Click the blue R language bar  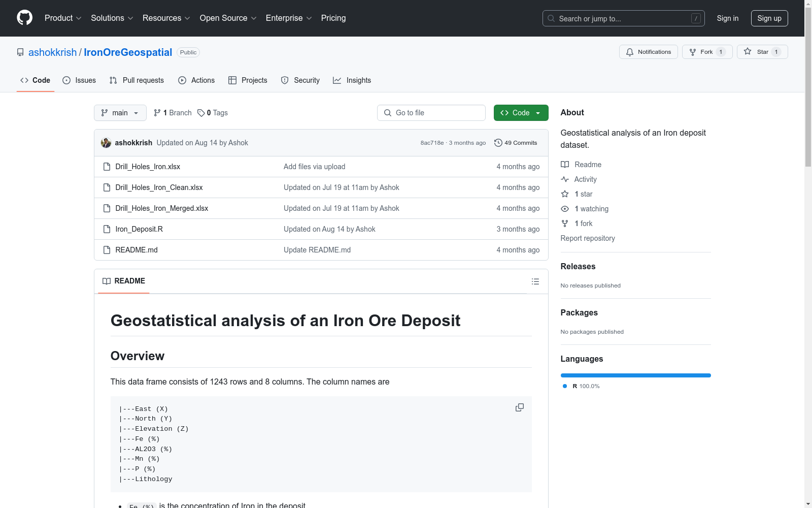[636, 375]
